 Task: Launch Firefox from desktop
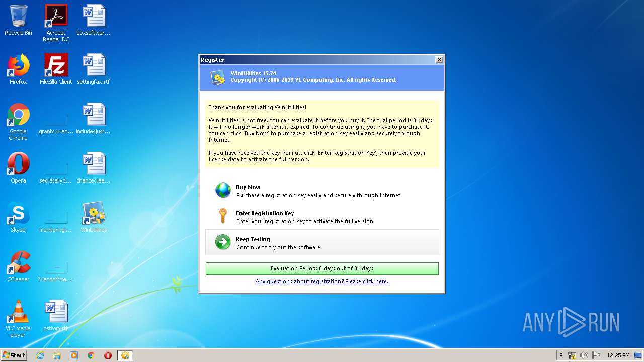point(18,69)
